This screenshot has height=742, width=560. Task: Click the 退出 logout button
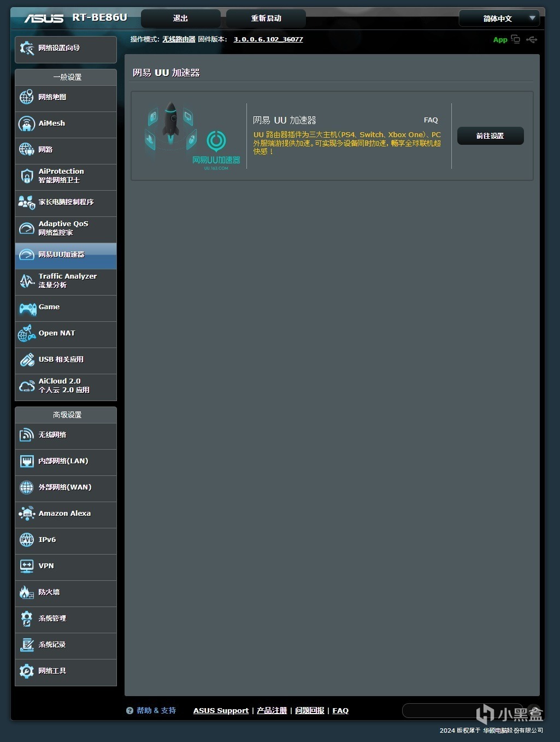(x=181, y=19)
